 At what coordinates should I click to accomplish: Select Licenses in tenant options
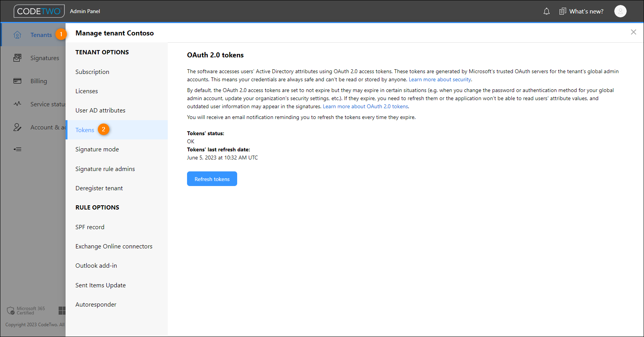(116, 91)
